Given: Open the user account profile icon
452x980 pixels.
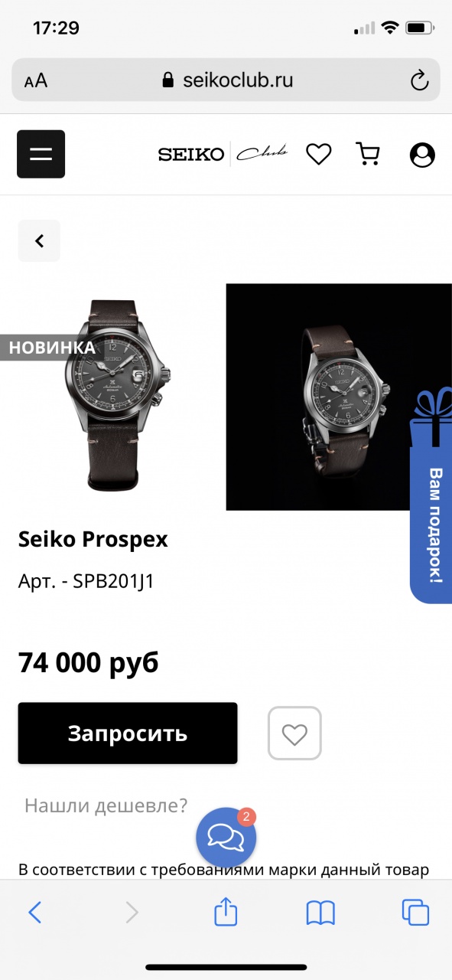Looking at the screenshot, I should tap(422, 154).
